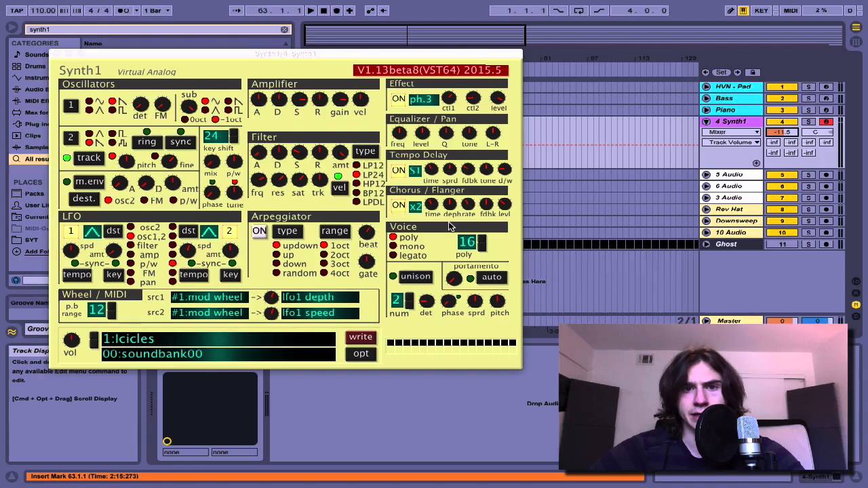868x488 pixels.
Task: Enable the m.env modulation envelope
Action: [x=90, y=182]
